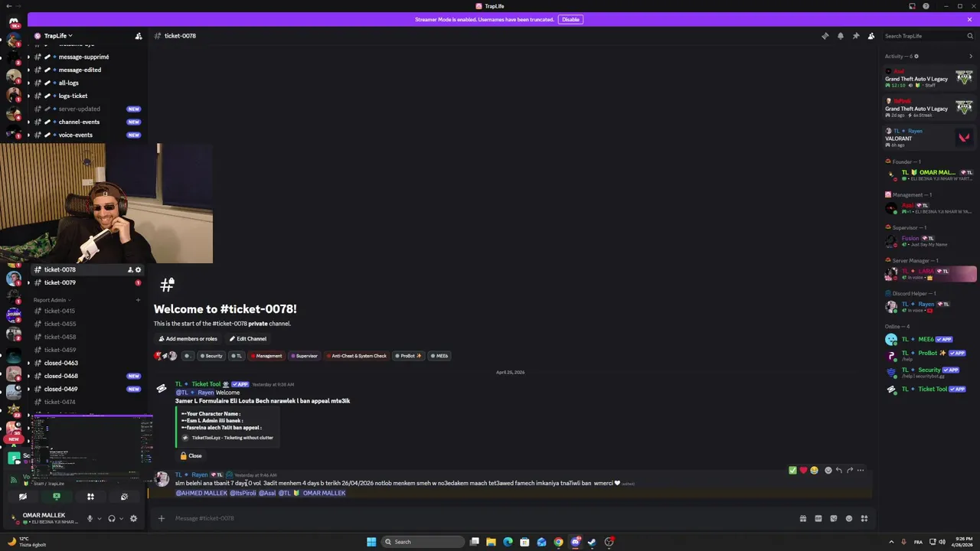The height and width of the screenshot is (551, 980).
Task: Create invite icon for ticket-0078
Action: tap(129, 269)
